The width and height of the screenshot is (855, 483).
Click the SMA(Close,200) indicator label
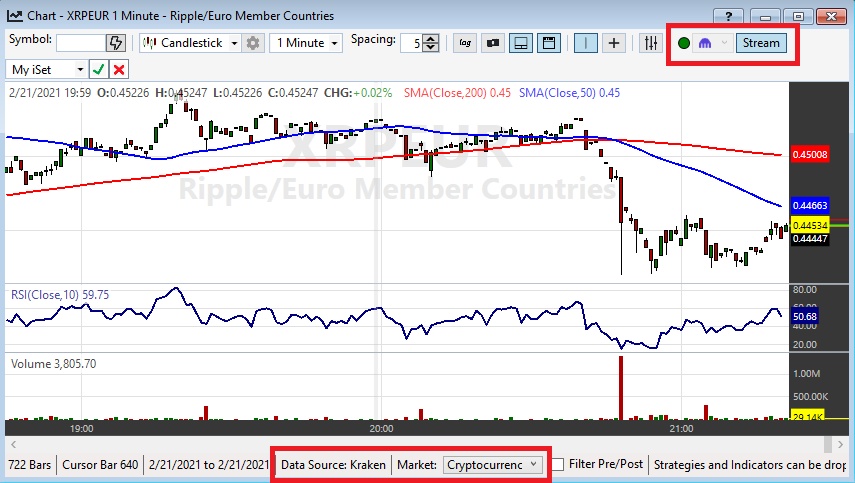click(x=457, y=93)
